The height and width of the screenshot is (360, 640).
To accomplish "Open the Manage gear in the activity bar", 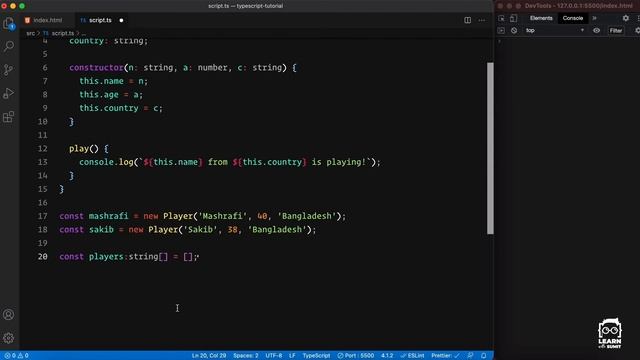I will coord(9,338).
